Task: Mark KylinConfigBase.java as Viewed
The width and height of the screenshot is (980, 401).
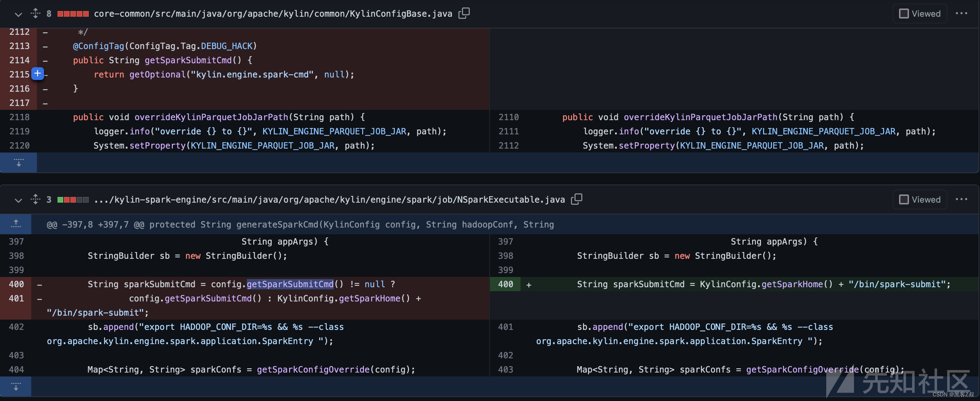Action: 903,13
